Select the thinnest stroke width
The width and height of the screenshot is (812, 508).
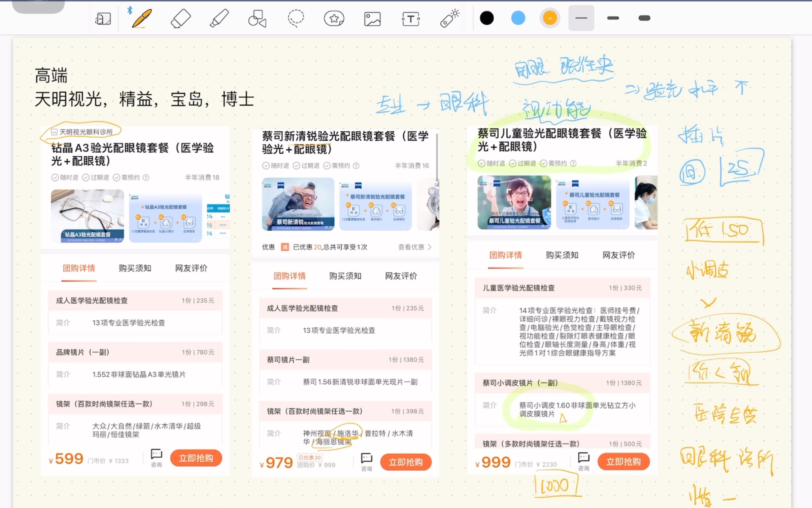point(581,18)
